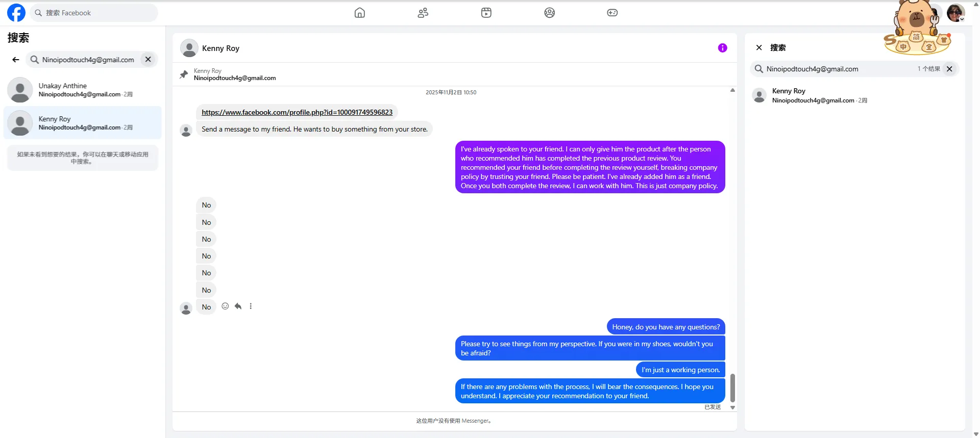React with emoji to last No message
Screen dimensions: 980x438
click(x=225, y=306)
